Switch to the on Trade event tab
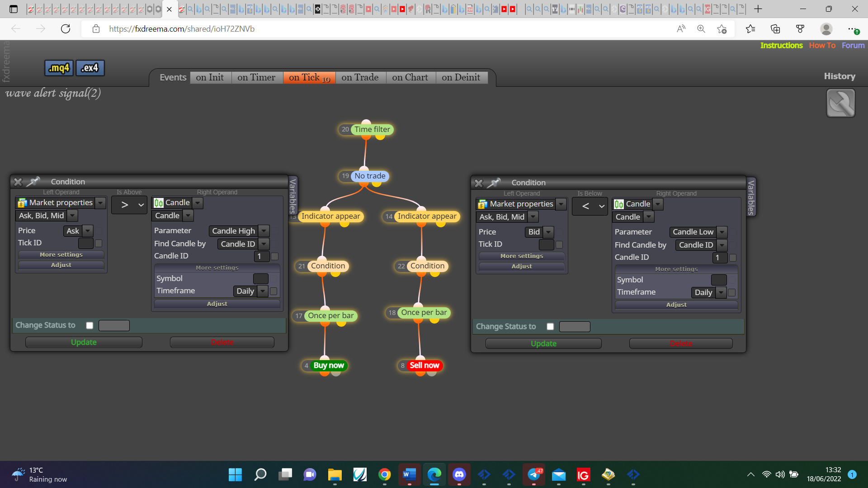Screen dimensions: 868x488 pos(360,77)
